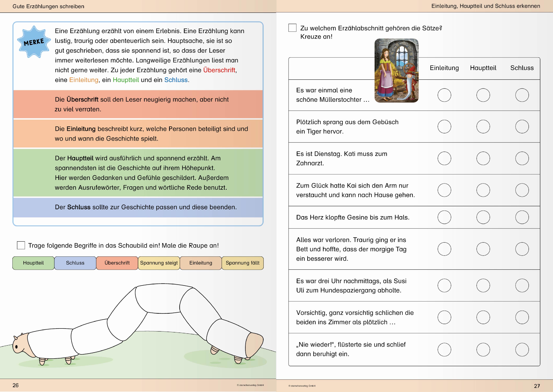Select Einleitung circle for the Zahnarzt sentence
Viewport: 553px width, 392px height.
coord(444,158)
